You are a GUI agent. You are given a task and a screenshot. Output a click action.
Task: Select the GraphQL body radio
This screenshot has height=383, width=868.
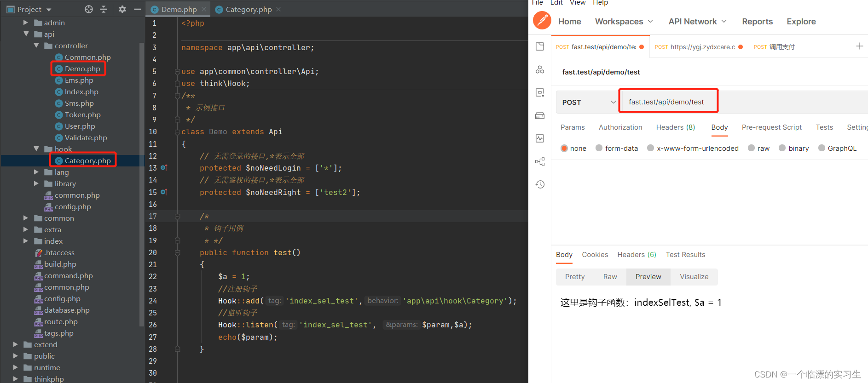[822, 148]
